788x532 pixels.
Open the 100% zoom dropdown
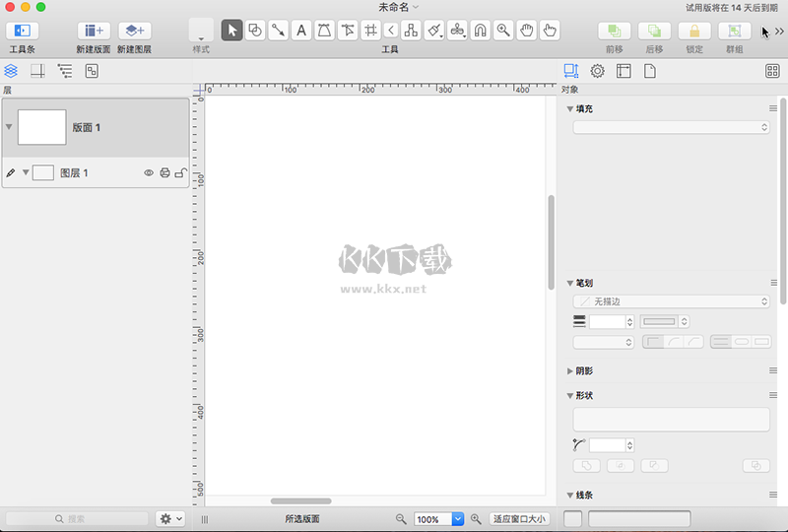coord(458,519)
